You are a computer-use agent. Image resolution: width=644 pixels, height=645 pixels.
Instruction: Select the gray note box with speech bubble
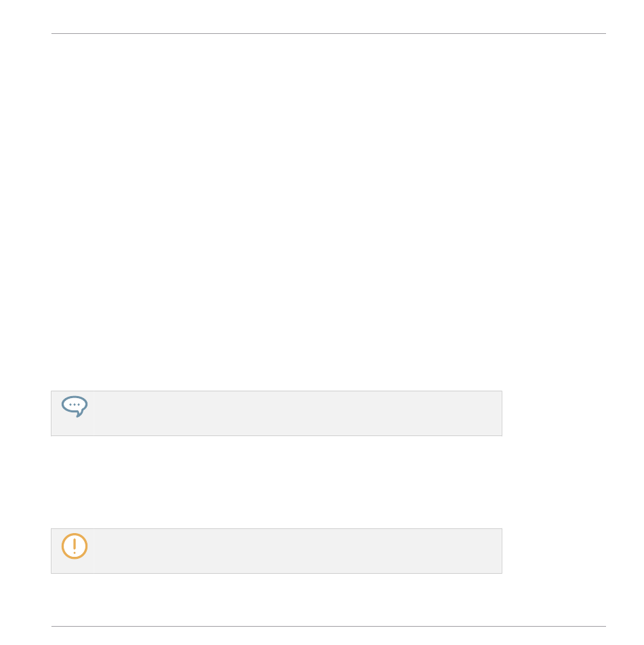pos(277,413)
